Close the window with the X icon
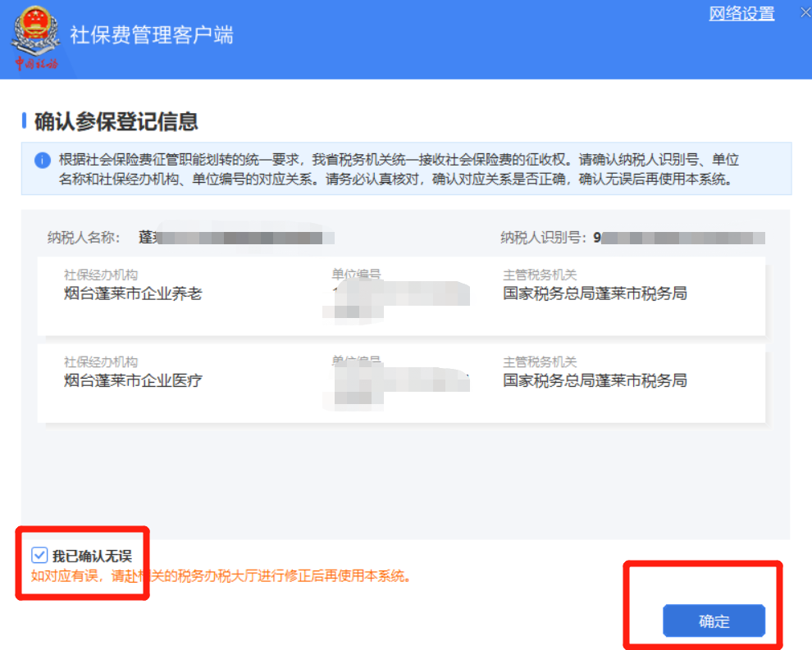Screen dimensions: 812x650 [x=805, y=13]
